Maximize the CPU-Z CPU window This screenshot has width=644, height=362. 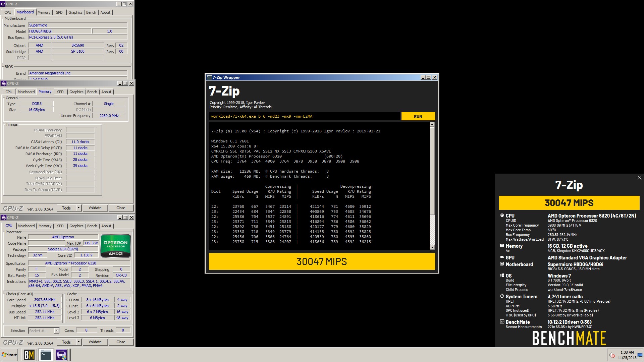pyautogui.click(x=125, y=218)
